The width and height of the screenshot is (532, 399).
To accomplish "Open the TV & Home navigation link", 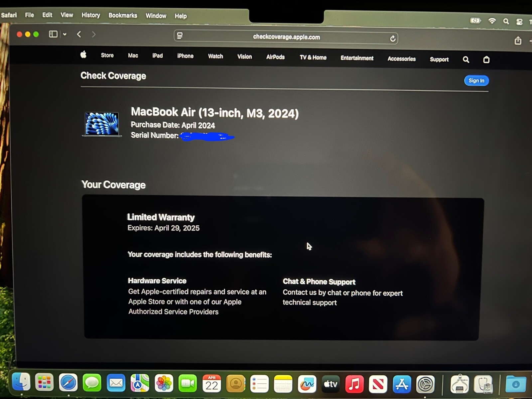I will tap(313, 57).
